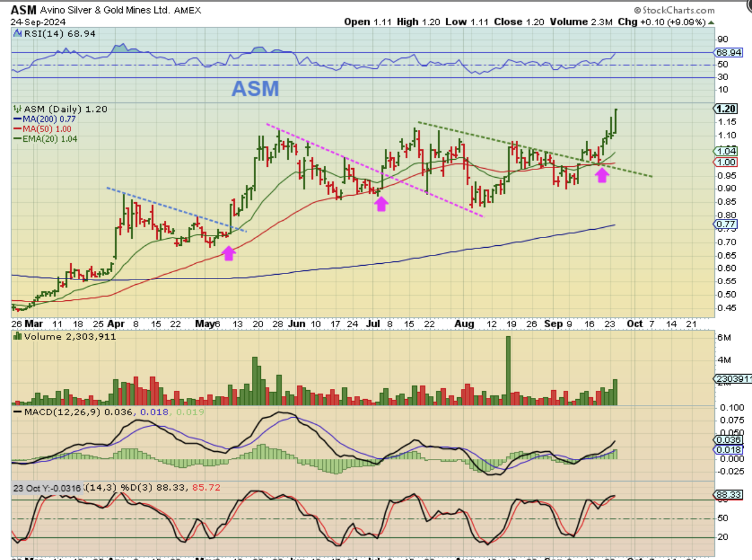Click the candlestick icon before ASM (Daily)
The image size is (752, 560).
tap(17, 109)
